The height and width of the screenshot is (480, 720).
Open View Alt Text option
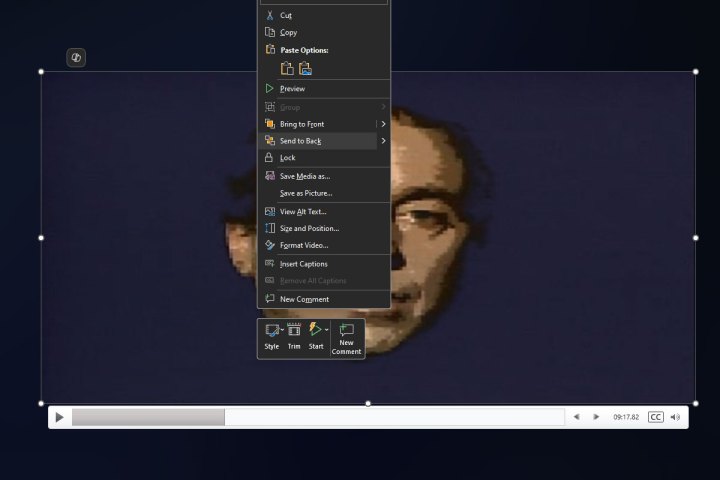303,211
